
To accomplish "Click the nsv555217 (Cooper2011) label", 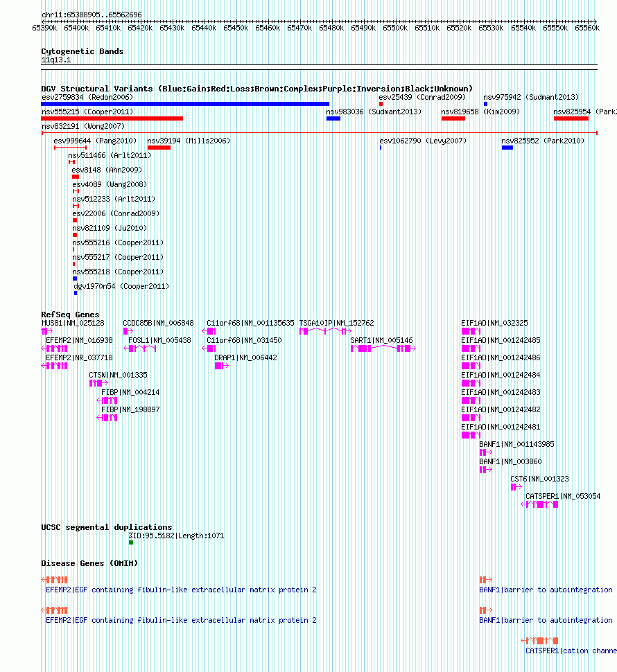I will click(118, 258).
